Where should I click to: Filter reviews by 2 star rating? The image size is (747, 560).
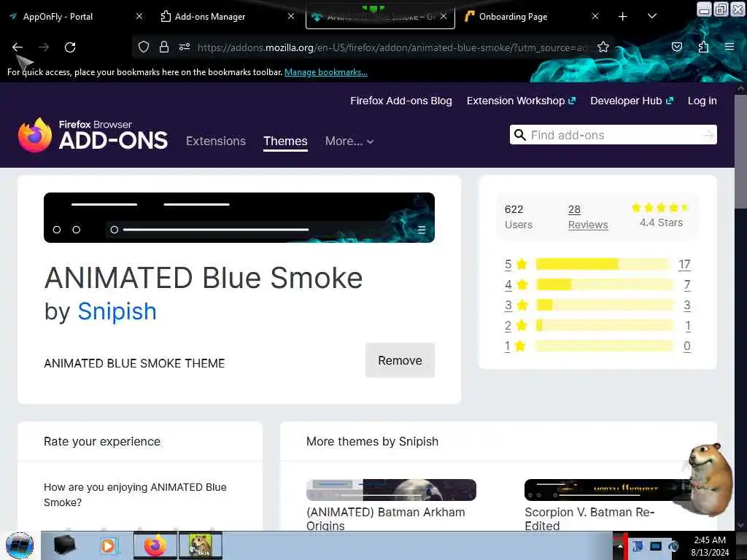[x=516, y=325]
